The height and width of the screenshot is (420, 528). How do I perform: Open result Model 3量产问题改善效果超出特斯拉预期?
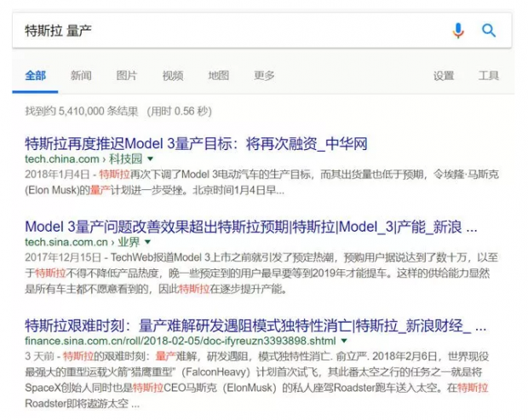251,227
